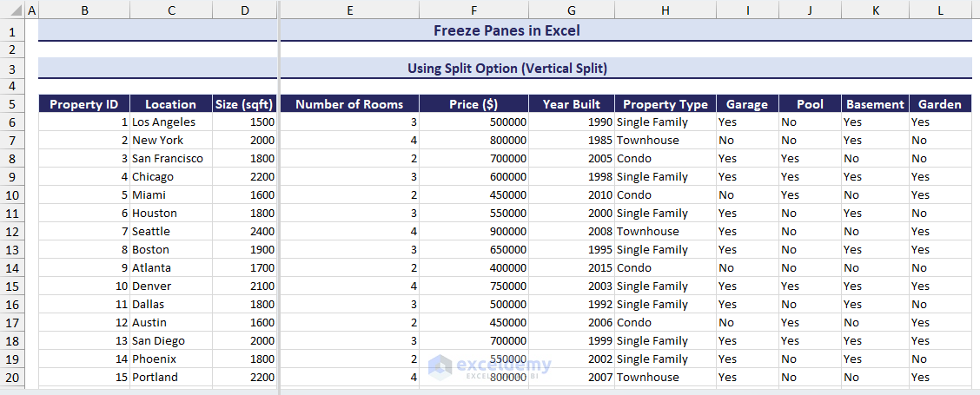Select the Seattle price cell 900000
980x395 pixels.
click(x=473, y=232)
